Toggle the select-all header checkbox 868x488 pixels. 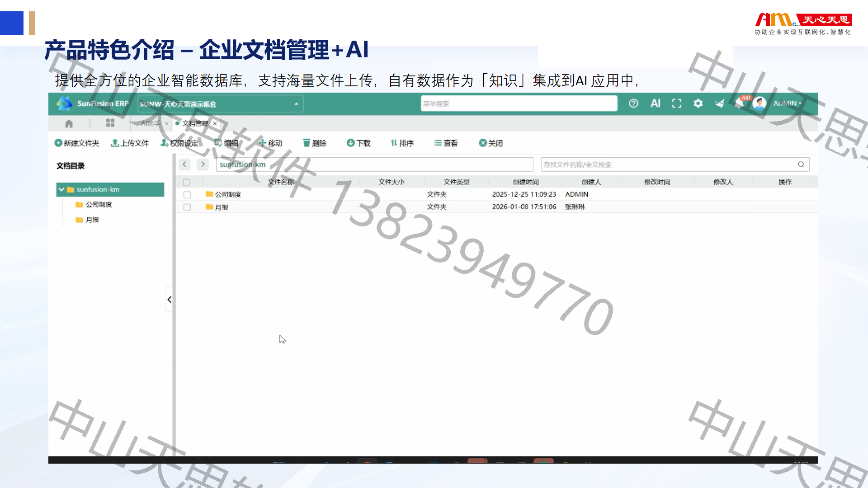187,182
